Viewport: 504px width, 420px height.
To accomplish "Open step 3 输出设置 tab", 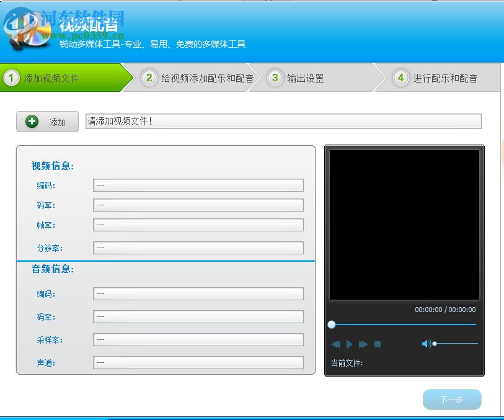I will (x=317, y=78).
